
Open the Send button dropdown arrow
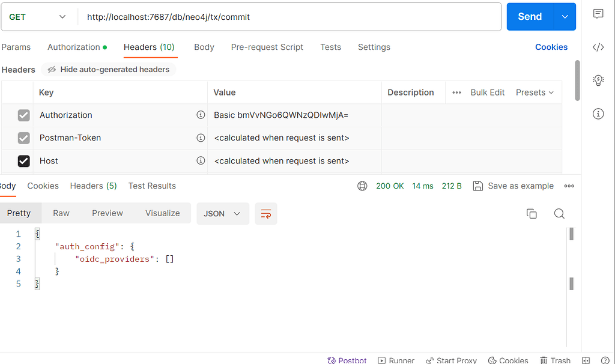(x=565, y=17)
